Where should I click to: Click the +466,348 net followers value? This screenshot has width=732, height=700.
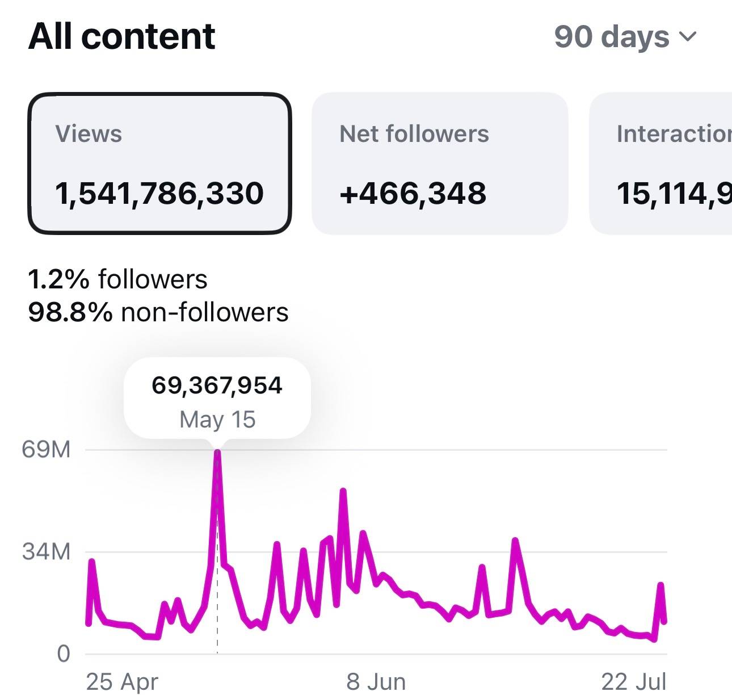tap(413, 193)
